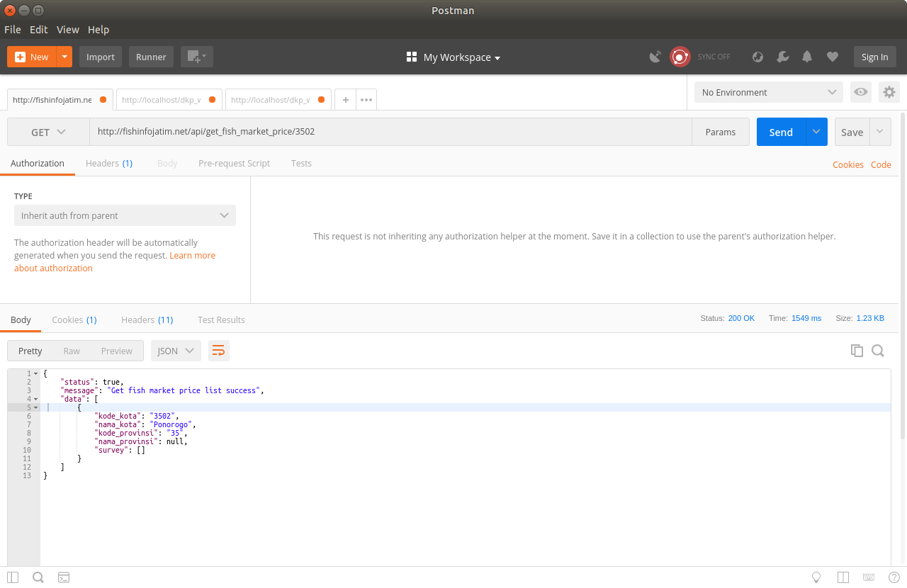This screenshot has width=907, height=588.
Task: Toggle the sidebar icon in the status bar
Action: pyautogui.click(x=12, y=577)
